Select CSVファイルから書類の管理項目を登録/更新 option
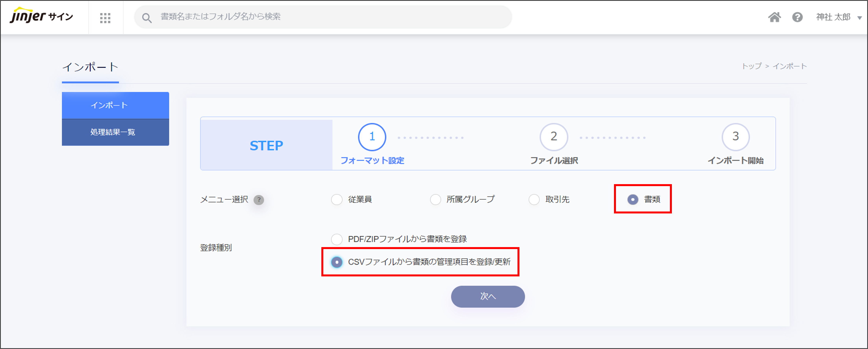Screen dimensions: 868x349 coord(337,262)
